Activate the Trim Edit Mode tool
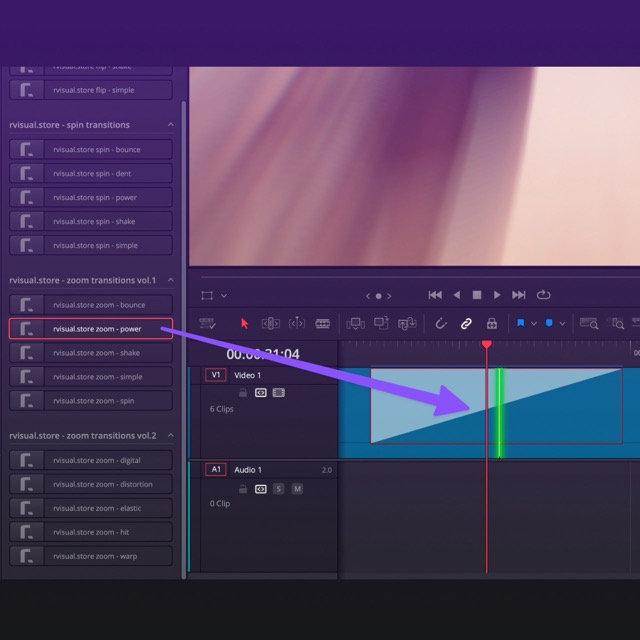 (x=270, y=323)
